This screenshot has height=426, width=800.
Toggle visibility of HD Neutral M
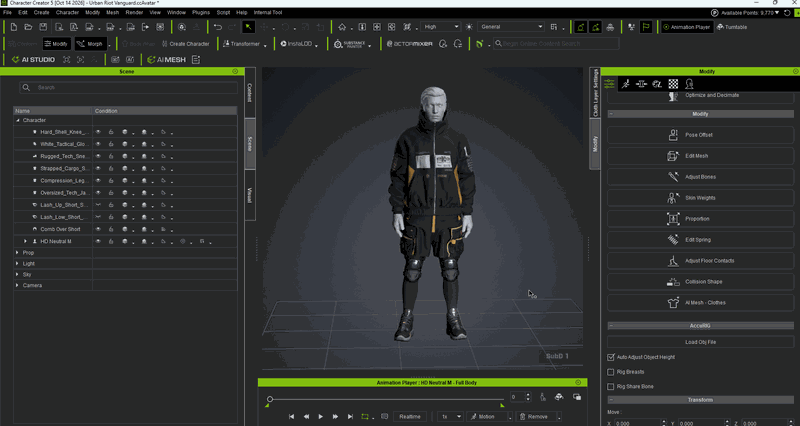click(x=98, y=241)
